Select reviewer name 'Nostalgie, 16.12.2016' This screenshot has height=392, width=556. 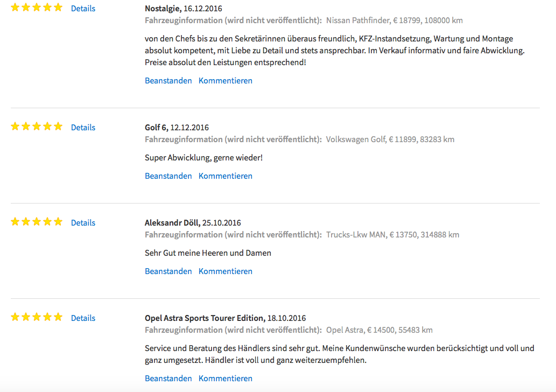coord(184,9)
